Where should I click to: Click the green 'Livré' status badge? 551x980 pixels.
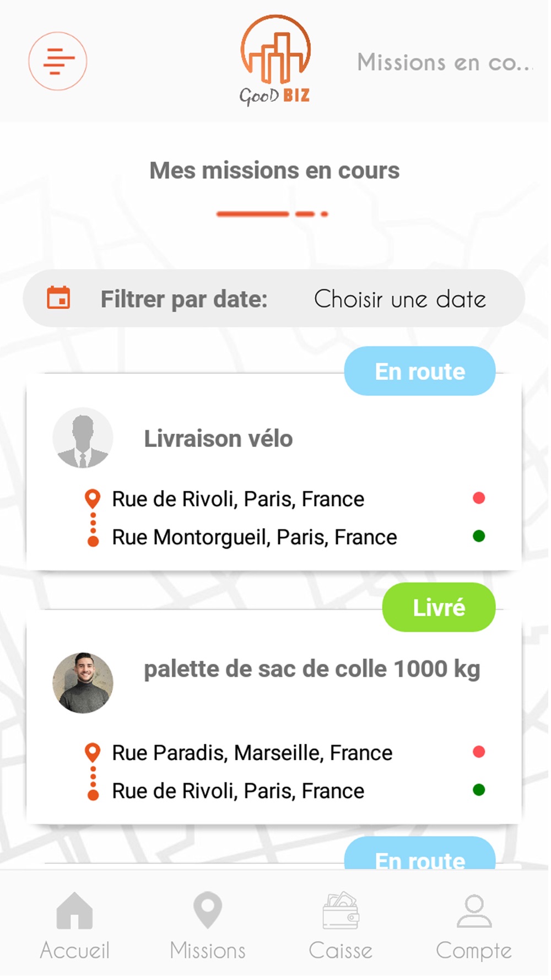[x=439, y=608]
